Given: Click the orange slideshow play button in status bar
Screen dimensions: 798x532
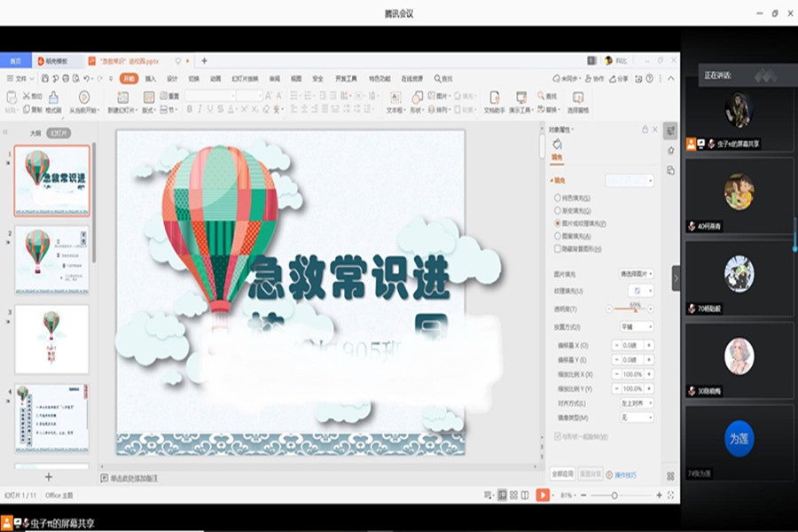Looking at the screenshot, I should pos(543,495).
